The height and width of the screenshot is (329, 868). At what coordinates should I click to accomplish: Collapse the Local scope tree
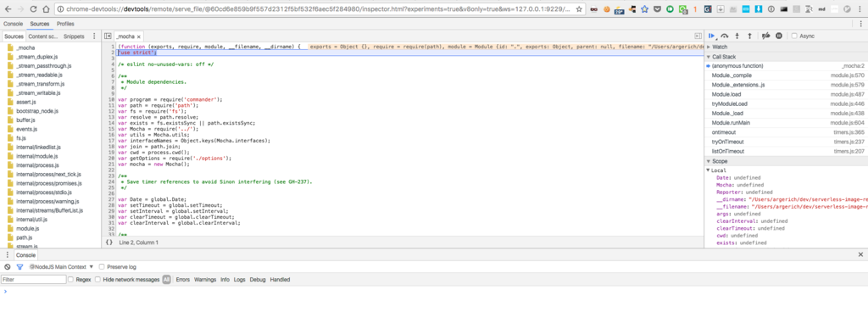(708, 170)
